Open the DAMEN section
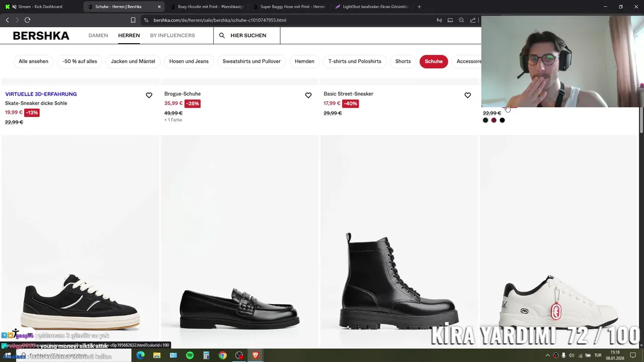644x362 pixels. tap(98, 36)
